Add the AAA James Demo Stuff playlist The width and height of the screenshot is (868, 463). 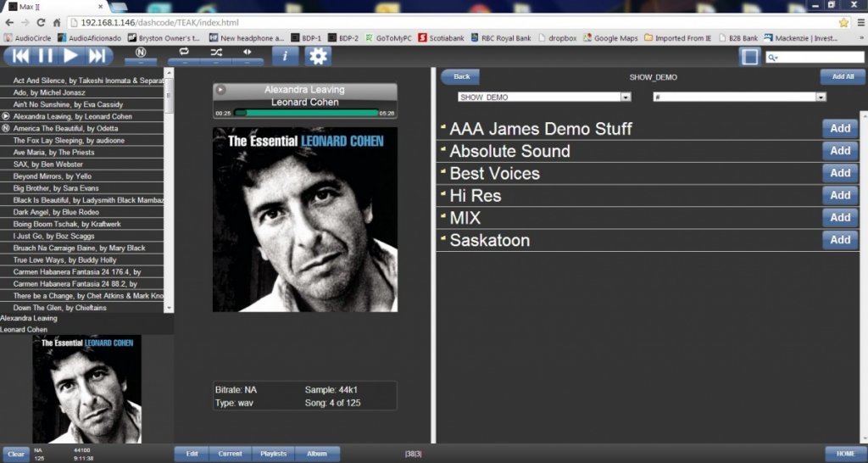tap(840, 129)
